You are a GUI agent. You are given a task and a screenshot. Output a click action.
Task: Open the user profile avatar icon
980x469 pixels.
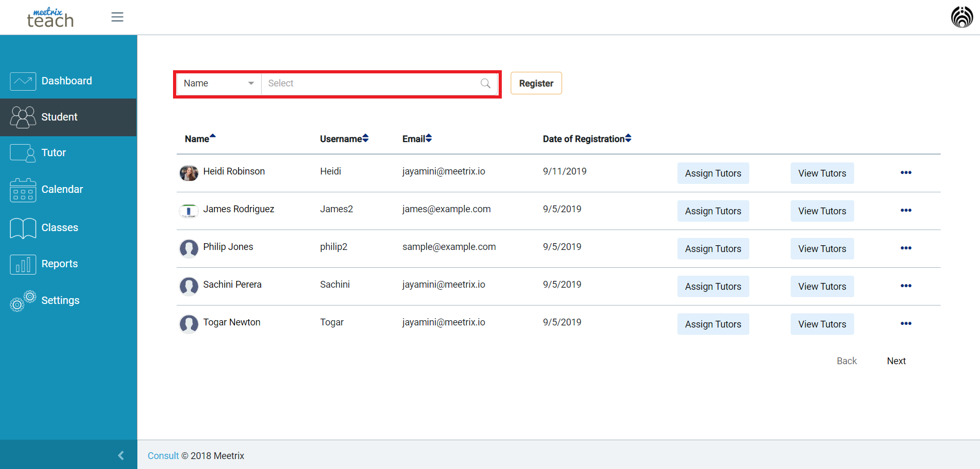(962, 17)
